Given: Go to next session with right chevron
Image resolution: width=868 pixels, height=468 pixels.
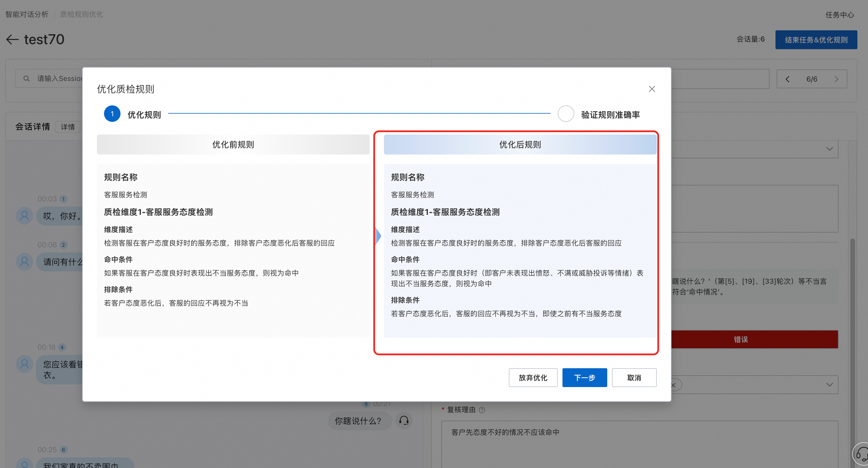Looking at the screenshot, I should coord(836,79).
